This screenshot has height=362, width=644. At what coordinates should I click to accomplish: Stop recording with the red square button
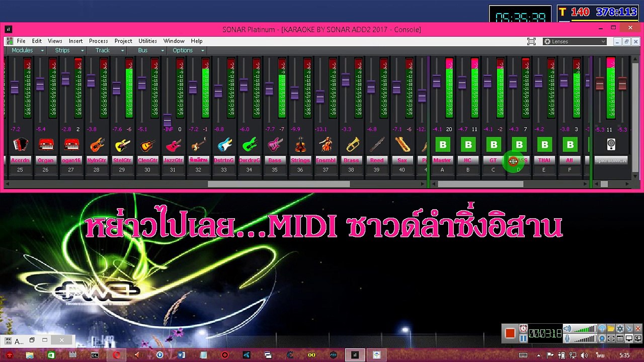510,333
